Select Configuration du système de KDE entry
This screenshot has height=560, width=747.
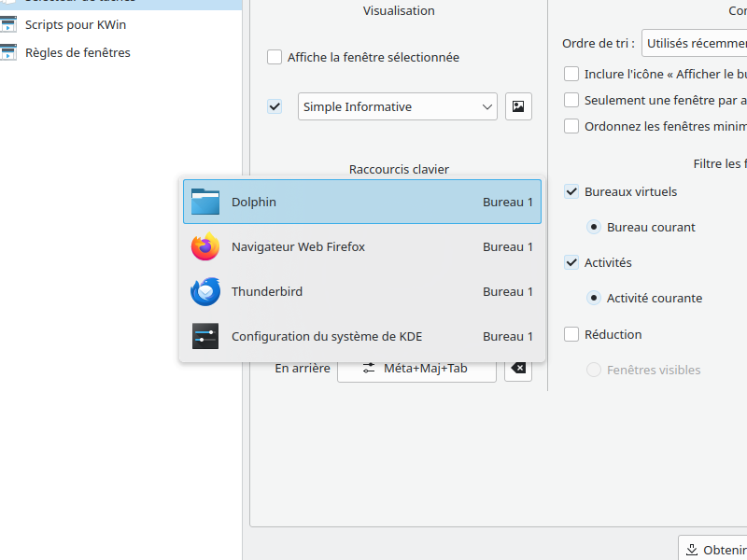point(362,336)
